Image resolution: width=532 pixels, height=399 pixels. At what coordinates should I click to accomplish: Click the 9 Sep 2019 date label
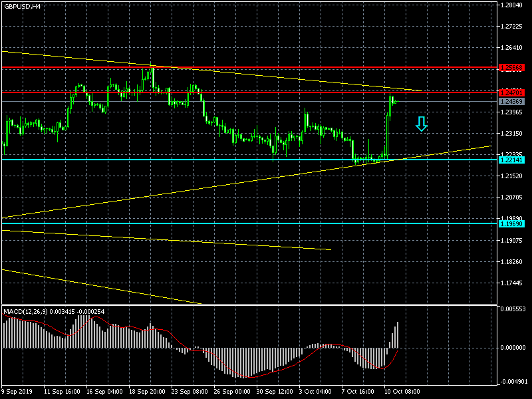point(17,391)
